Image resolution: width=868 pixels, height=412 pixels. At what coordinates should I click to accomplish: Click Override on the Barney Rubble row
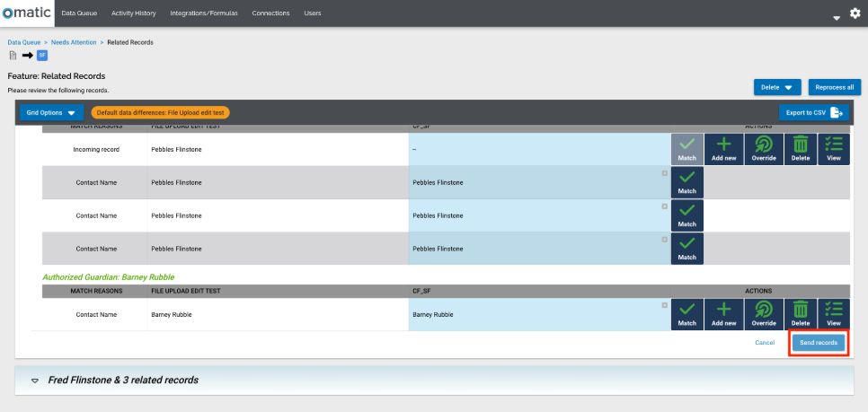[763, 314]
